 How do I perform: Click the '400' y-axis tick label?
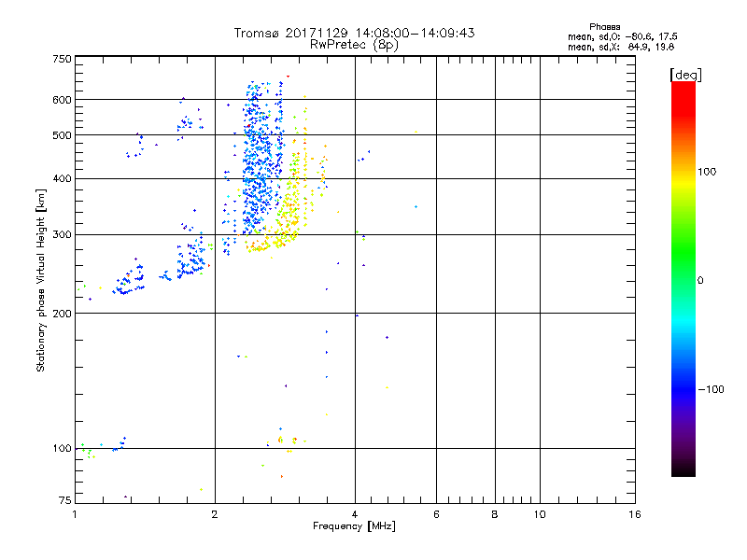[62, 178]
